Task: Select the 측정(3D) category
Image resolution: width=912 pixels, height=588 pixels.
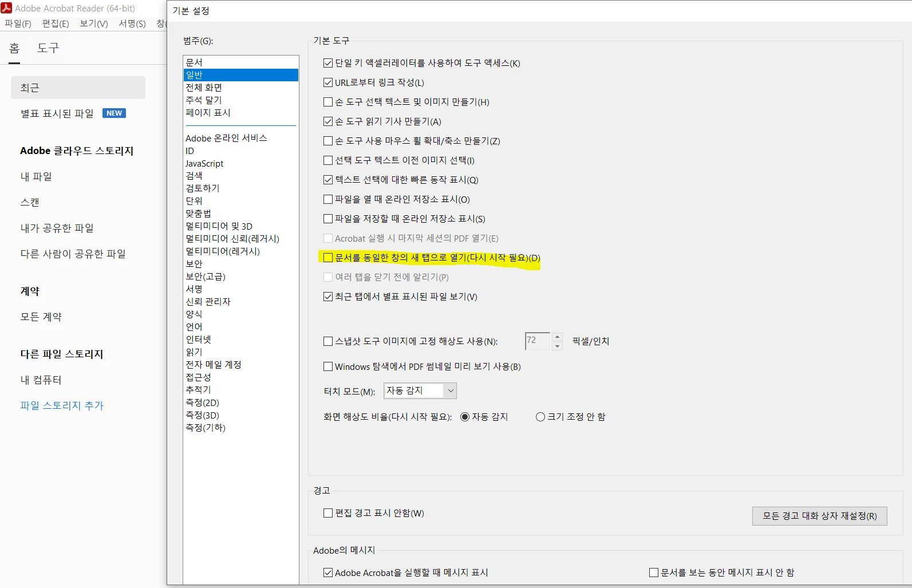Action: pos(241,415)
